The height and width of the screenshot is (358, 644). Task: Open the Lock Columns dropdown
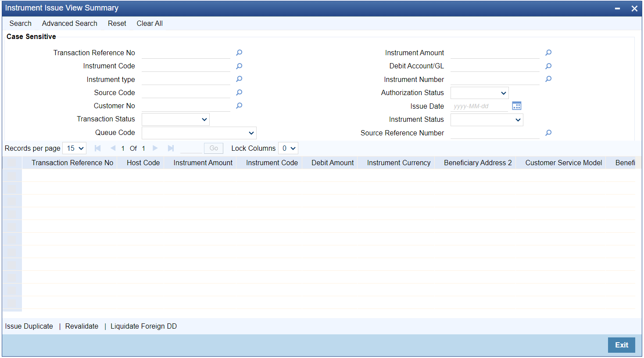(288, 148)
